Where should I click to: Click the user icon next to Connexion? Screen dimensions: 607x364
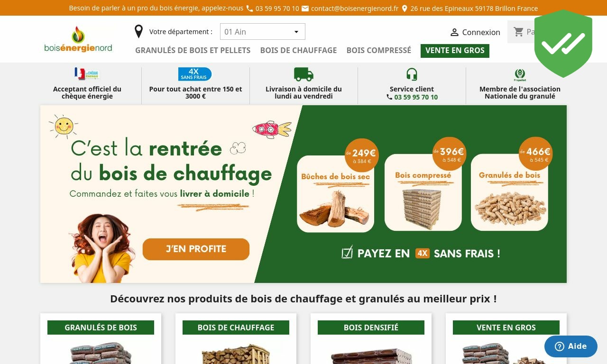tap(454, 32)
